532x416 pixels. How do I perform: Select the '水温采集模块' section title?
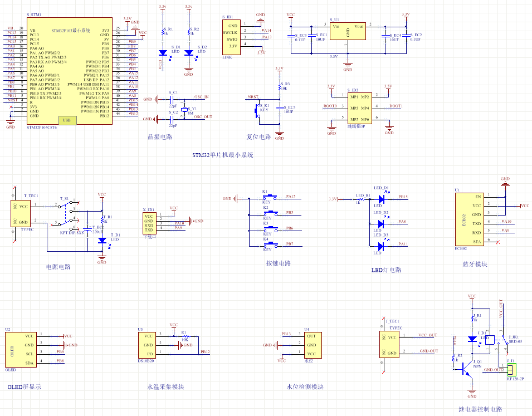[165, 387]
